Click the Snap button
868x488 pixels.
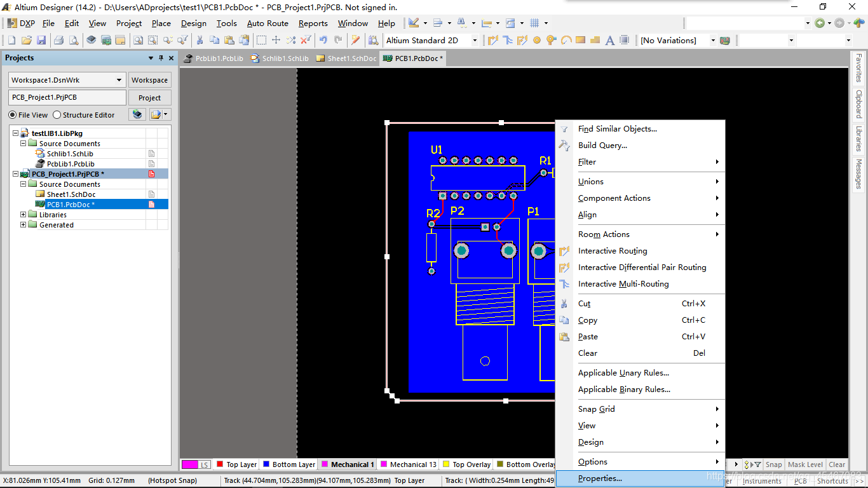coord(773,464)
